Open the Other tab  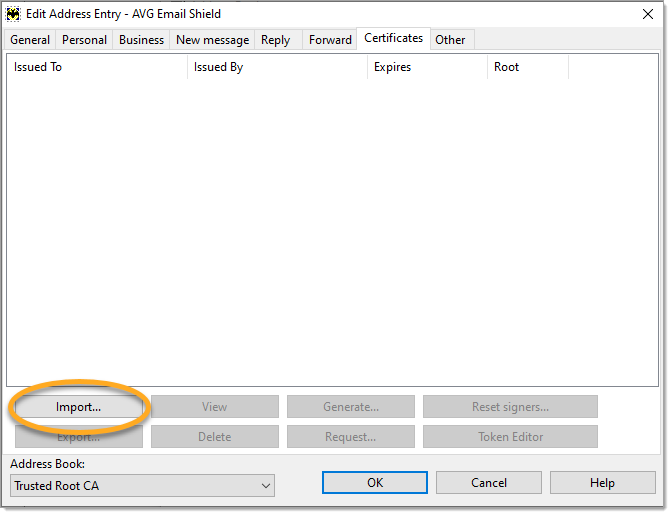tap(450, 40)
